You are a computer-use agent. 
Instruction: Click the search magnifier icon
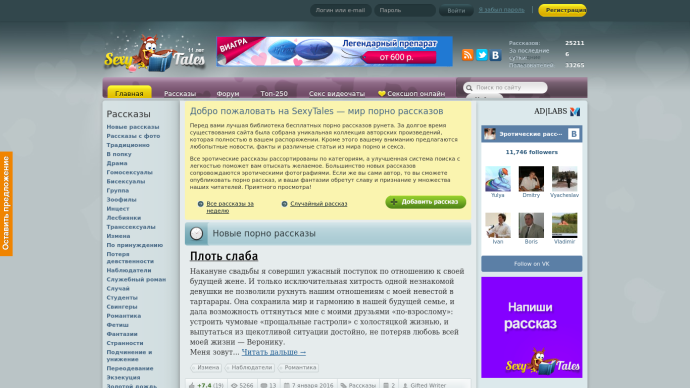coord(469,88)
